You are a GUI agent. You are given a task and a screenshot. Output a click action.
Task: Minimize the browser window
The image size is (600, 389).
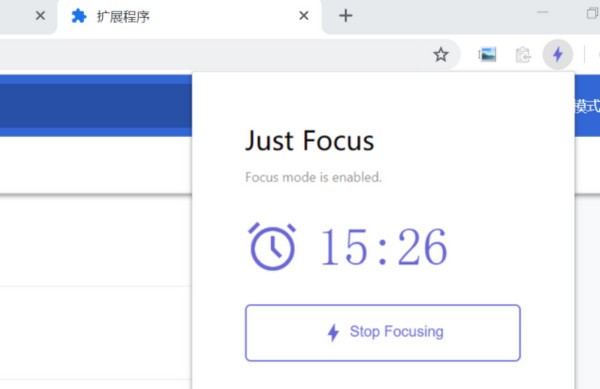(x=543, y=13)
